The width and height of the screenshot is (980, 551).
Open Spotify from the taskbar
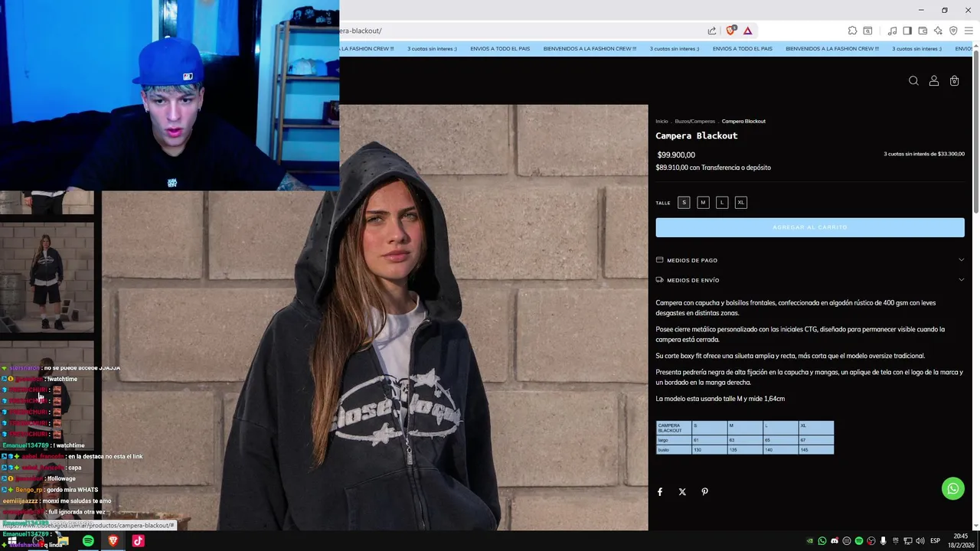pyautogui.click(x=88, y=541)
